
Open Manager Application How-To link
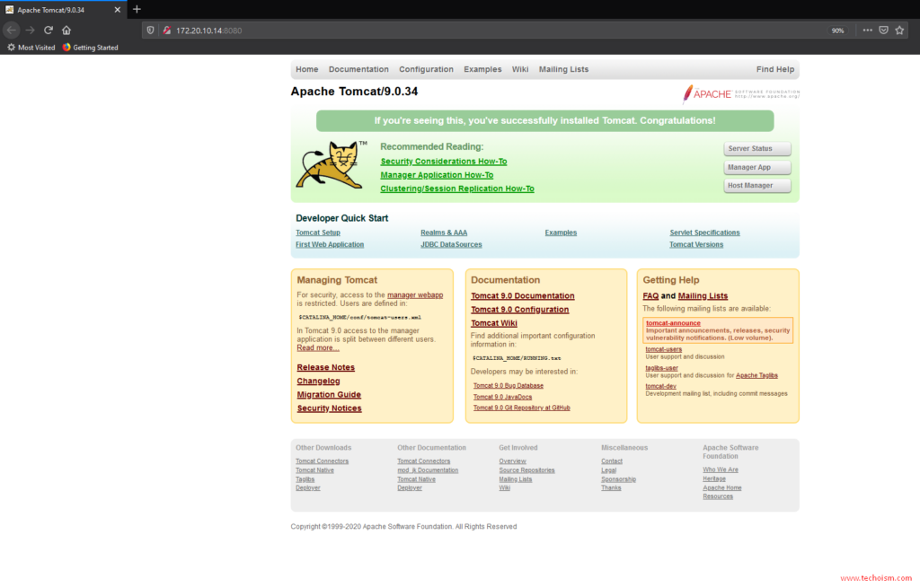[437, 175]
